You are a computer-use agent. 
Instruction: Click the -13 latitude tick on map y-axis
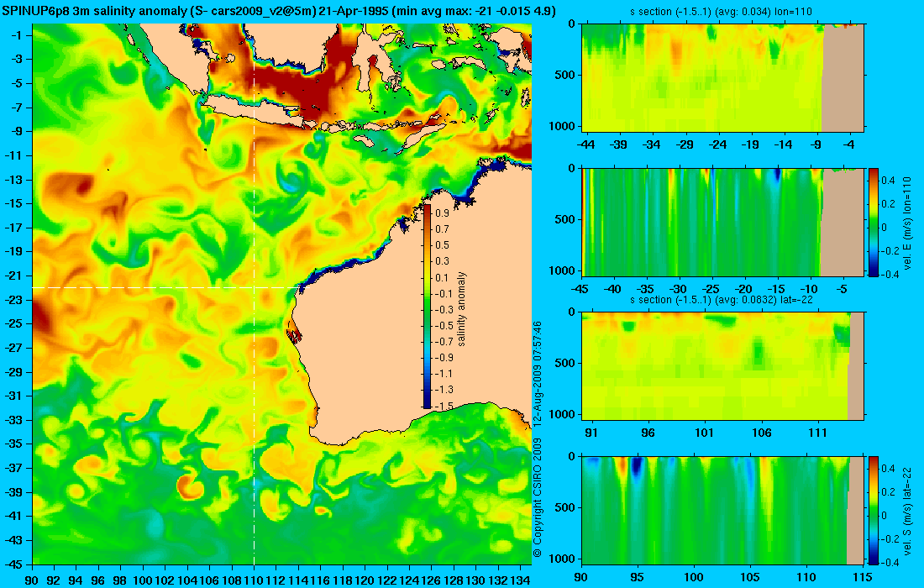(x=13, y=180)
